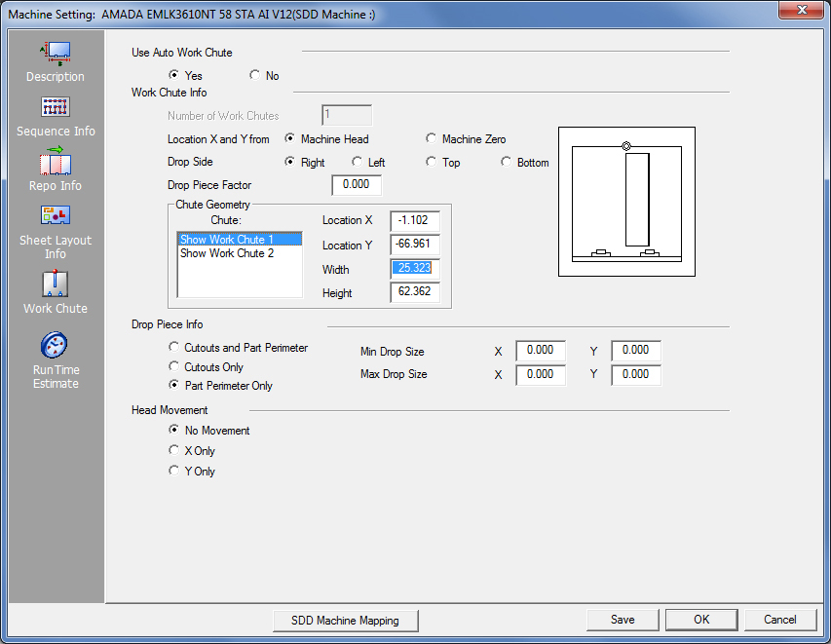Click the Min Drop Size Y field

(x=636, y=351)
